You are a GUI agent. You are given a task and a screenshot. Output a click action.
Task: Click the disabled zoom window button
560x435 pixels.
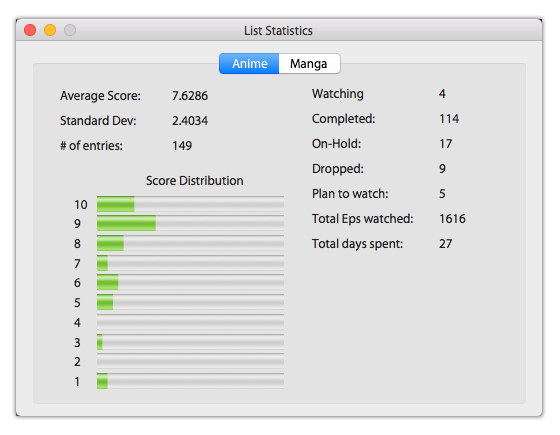pos(70,30)
